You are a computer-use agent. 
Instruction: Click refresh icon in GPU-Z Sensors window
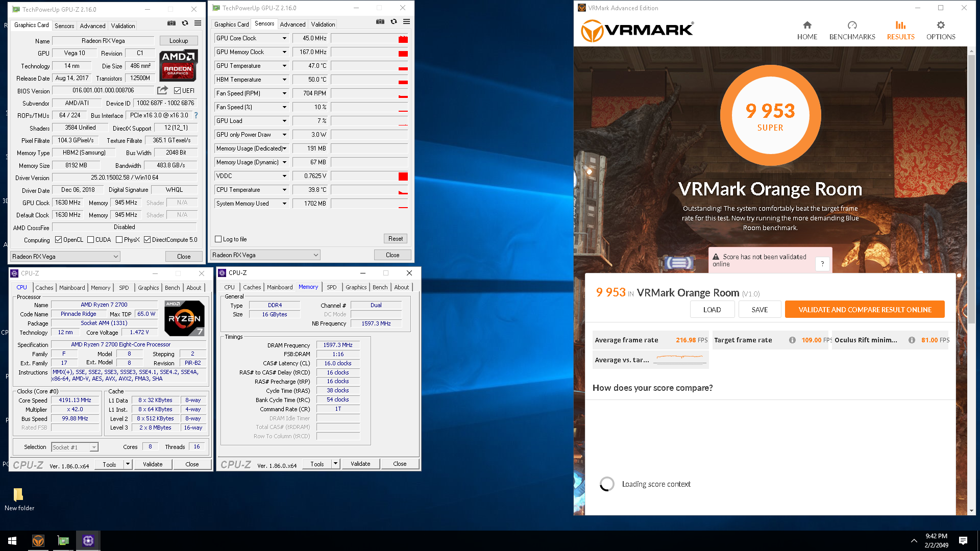pyautogui.click(x=394, y=22)
